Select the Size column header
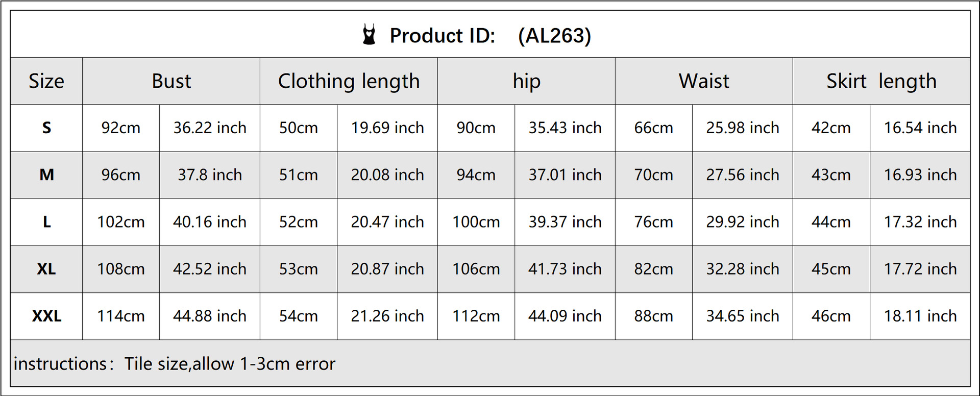The width and height of the screenshot is (980, 396). click(46, 81)
